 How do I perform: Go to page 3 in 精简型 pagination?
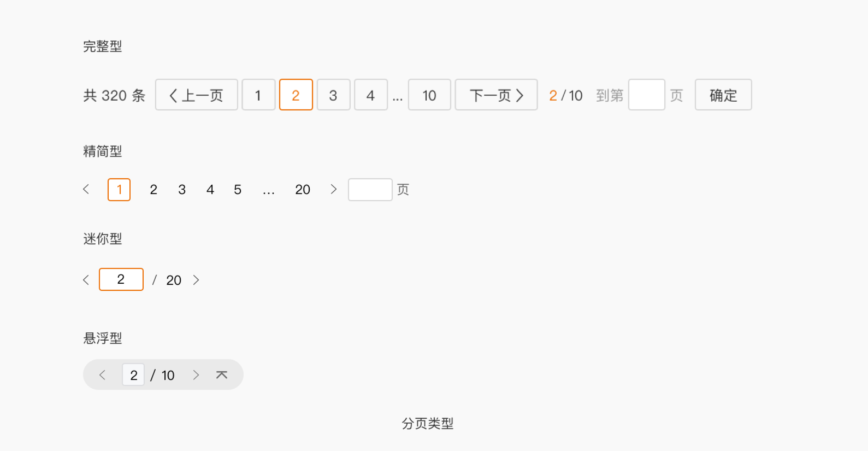click(x=182, y=190)
